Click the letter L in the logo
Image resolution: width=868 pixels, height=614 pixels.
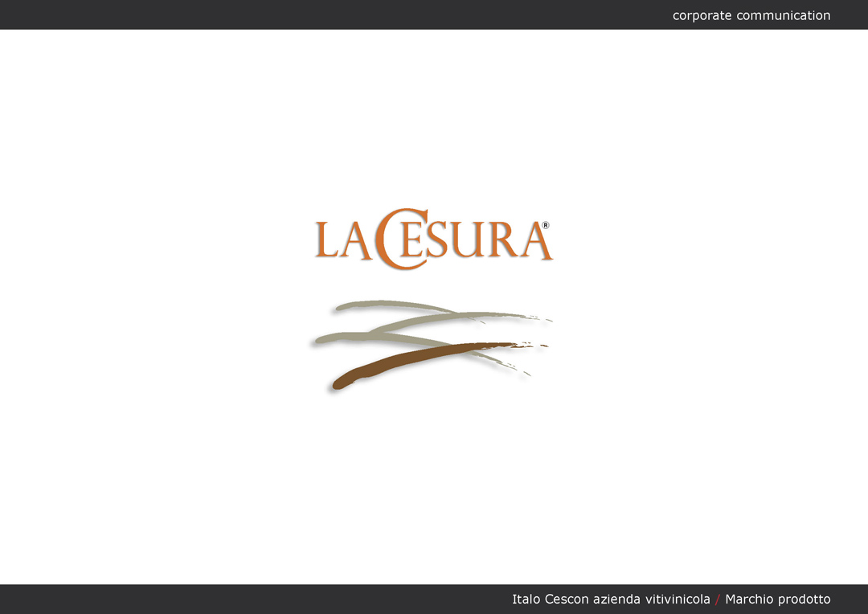pyautogui.click(x=327, y=240)
